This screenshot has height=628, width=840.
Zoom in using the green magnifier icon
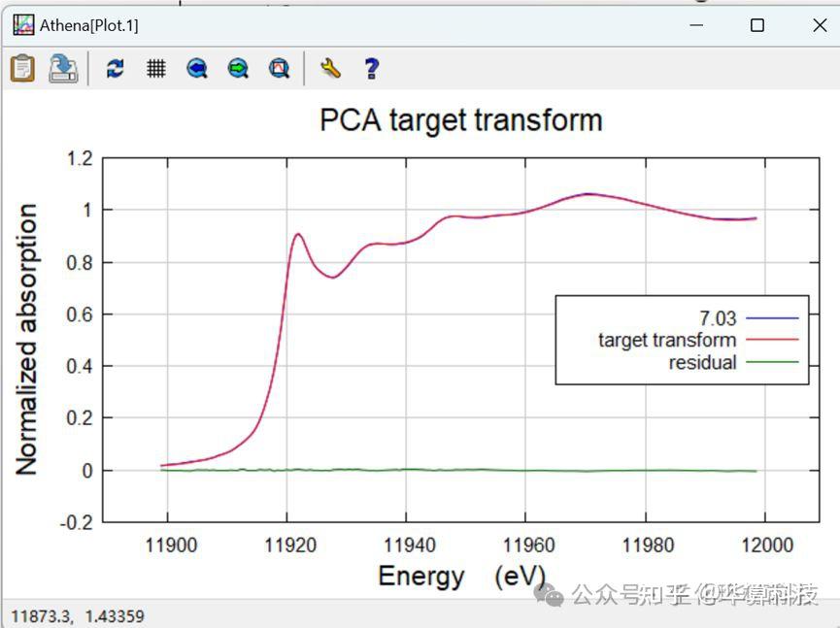[x=237, y=68]
